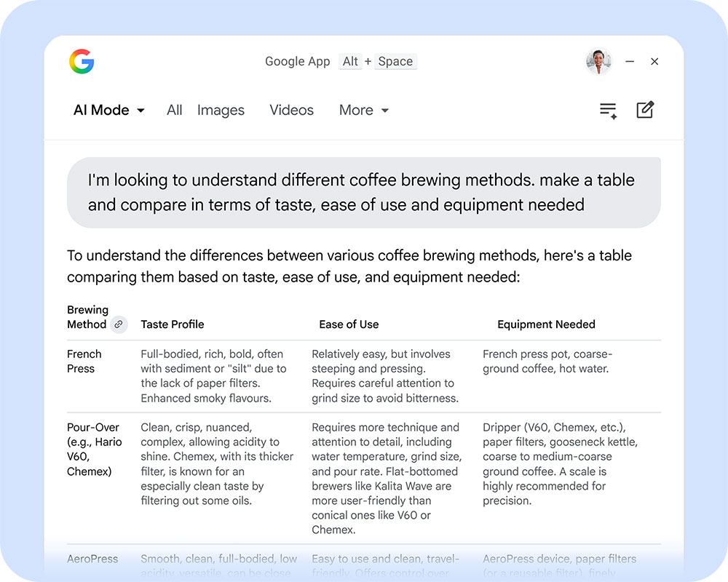This screenshot has height=582, width=728.
Task: Switch to the Images tab
Action: pyautogui.click(x=221, y=110)
